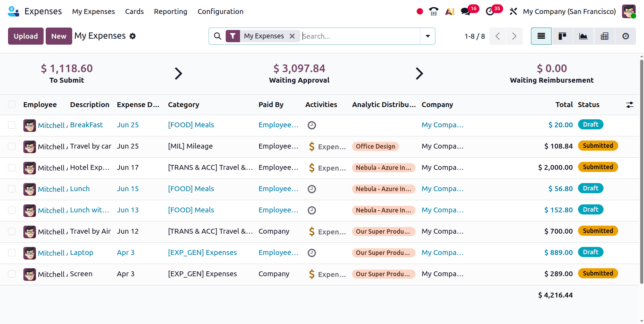This screenshot has width=644, height=324.
Task: Switch to pivot view
Action: pyautogui.click(x=605, y=36)
